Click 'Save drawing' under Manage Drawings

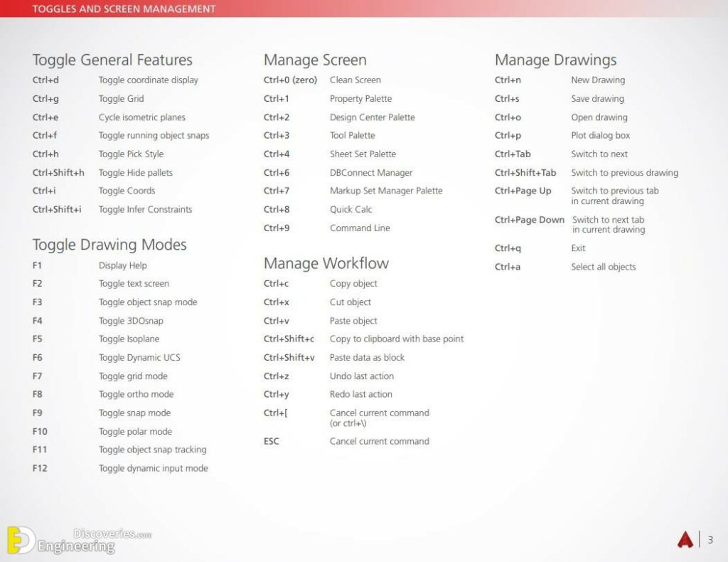(x=562, y=98)
